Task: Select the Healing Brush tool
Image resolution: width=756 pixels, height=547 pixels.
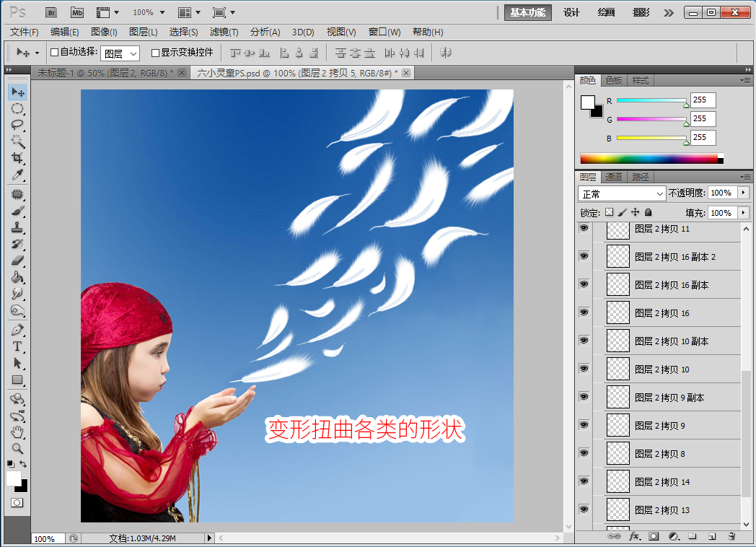Action: point(17,194)
